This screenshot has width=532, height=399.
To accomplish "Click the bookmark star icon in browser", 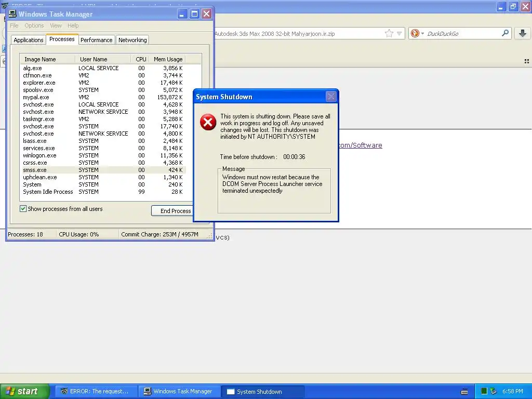I will tap(389, 33).
